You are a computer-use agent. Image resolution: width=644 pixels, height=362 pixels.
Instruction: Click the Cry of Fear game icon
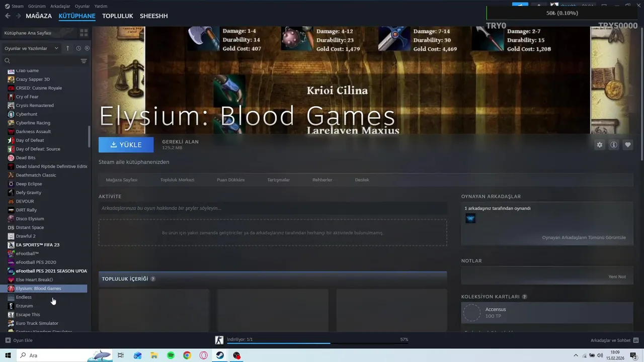pos(11,97)
